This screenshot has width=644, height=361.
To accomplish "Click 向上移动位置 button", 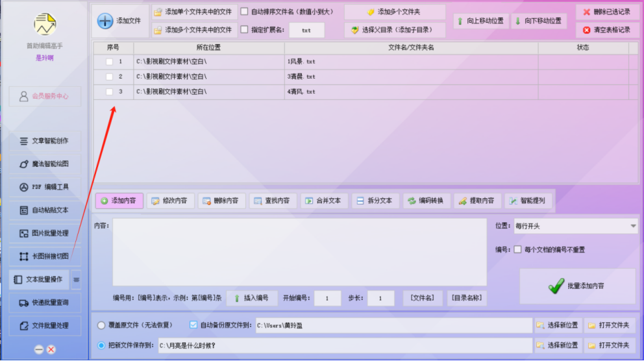I will 481,21.
